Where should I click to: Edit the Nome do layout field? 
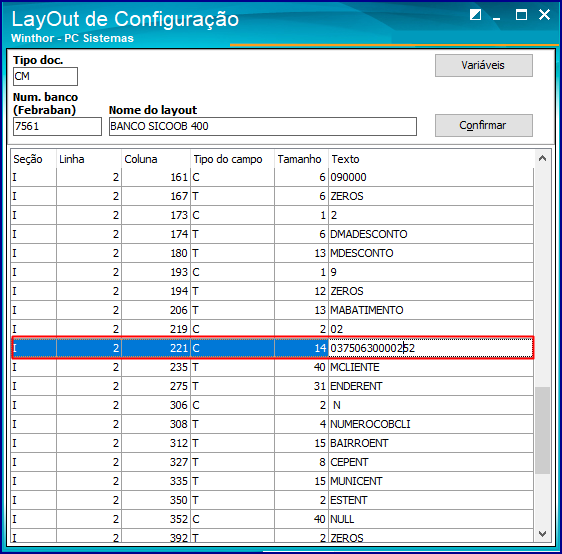point(263,126)
